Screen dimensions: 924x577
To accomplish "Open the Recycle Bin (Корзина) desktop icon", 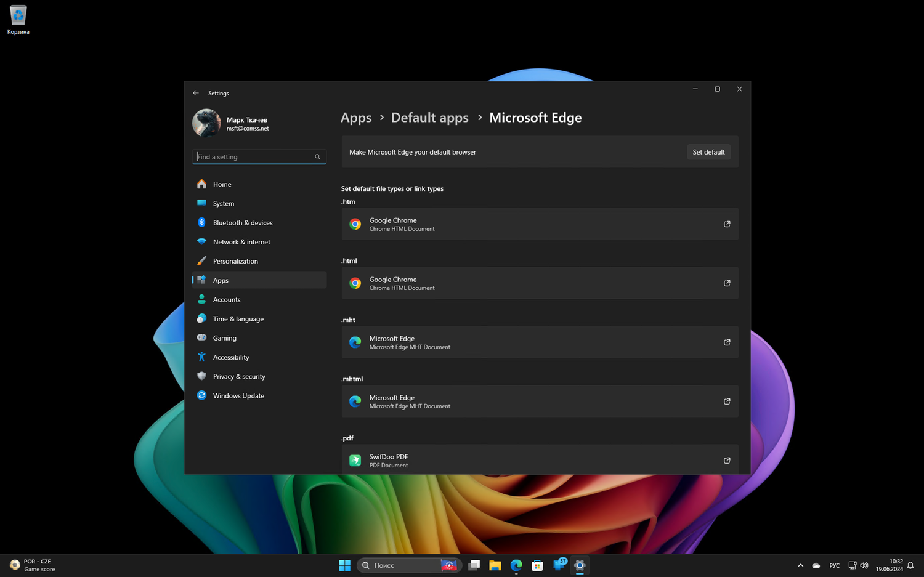I will [x=18, y=20].
